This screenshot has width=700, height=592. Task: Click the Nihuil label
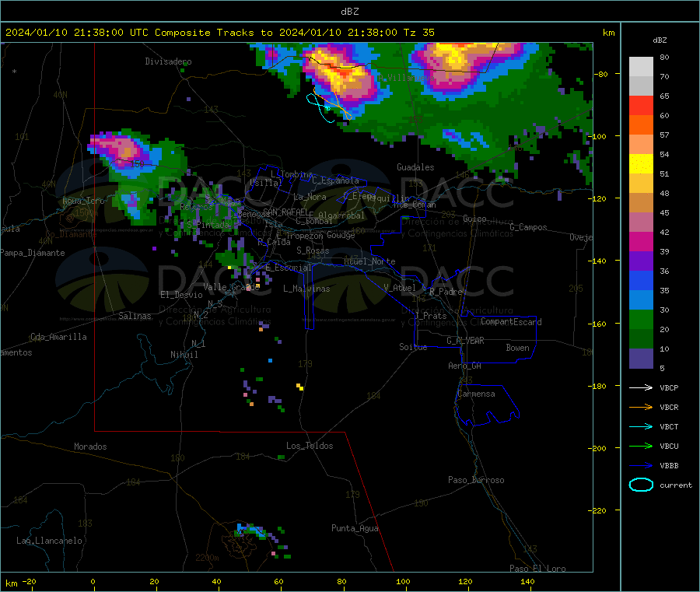(184, 355)
